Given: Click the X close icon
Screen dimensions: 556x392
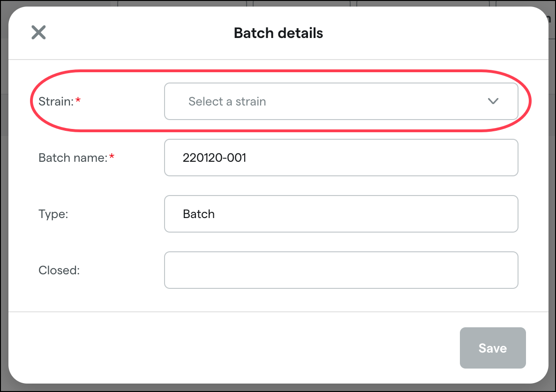Looking at the screenshot, I should (x=38, y=32).
